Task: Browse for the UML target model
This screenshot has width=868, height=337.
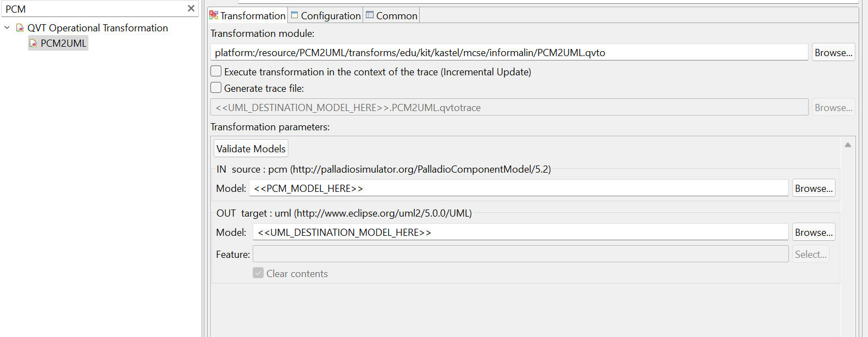Action: coord(813,232)
